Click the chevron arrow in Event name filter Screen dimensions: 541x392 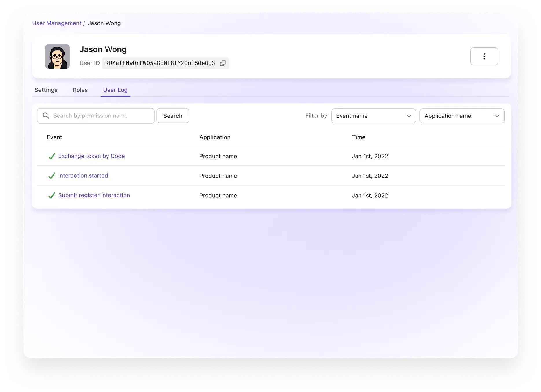pyautogui.click(x=408, y=116)
